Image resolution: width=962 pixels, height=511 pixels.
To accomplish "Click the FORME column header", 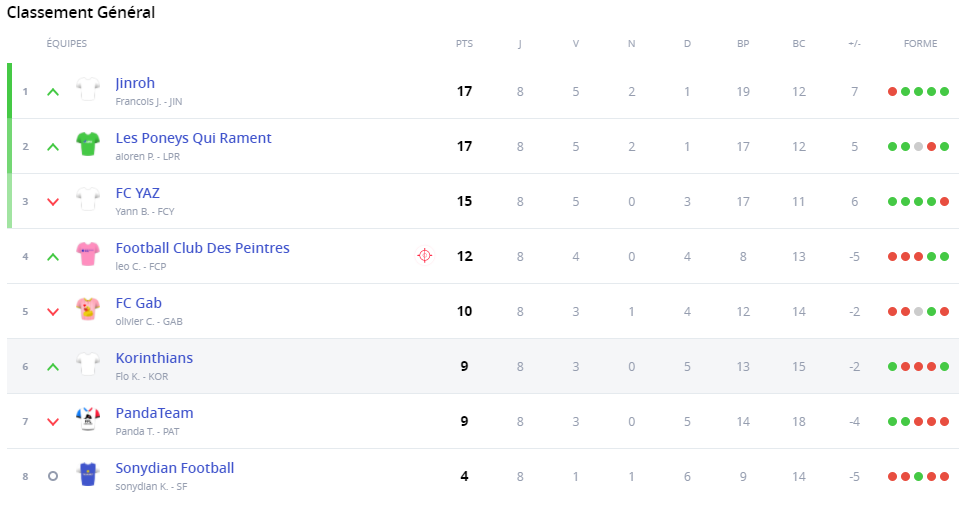I will 920,44.
